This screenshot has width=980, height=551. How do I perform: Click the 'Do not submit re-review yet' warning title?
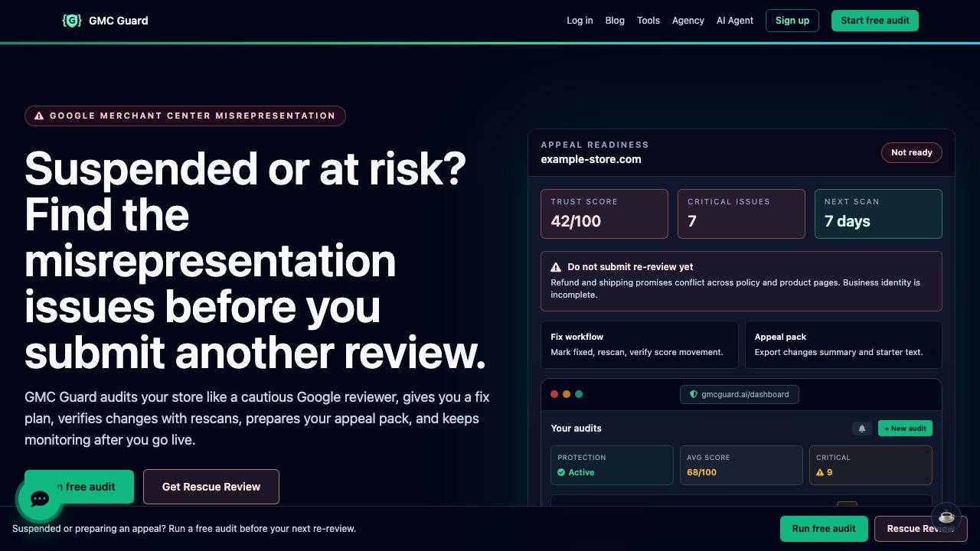[x=630, y=267]
